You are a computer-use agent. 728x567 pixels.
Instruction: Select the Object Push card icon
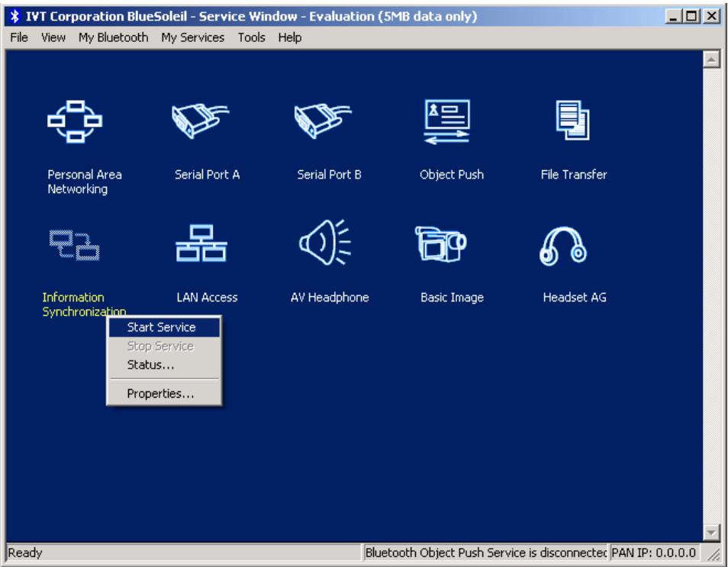click(x=446, y=121)
